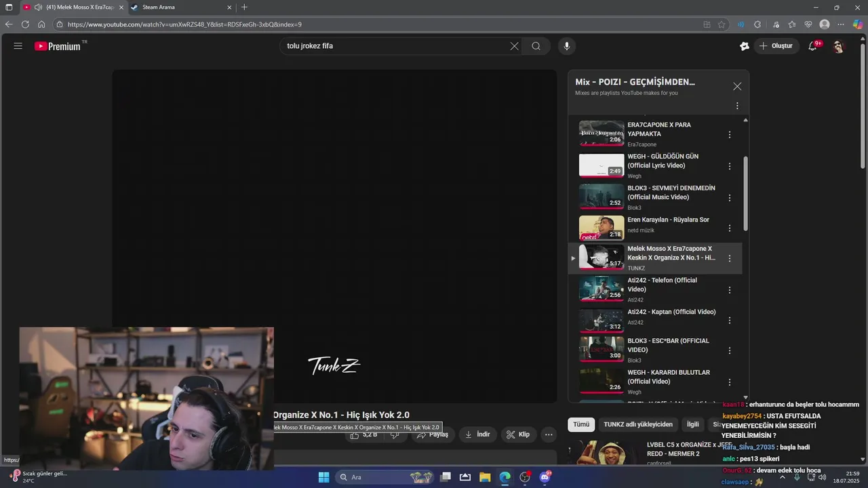Close the Steam Arama tab
Screen dimensions: 868x488
pyautogui.click(x=229, y=7)
